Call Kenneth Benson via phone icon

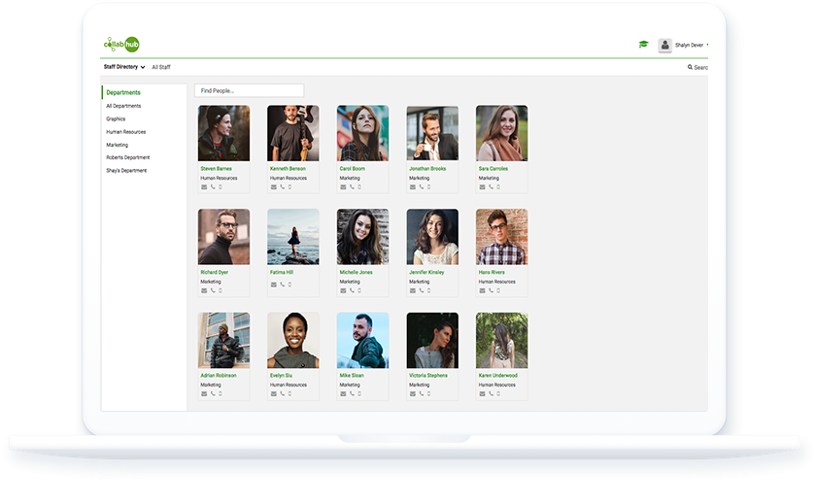coord(283,187)
